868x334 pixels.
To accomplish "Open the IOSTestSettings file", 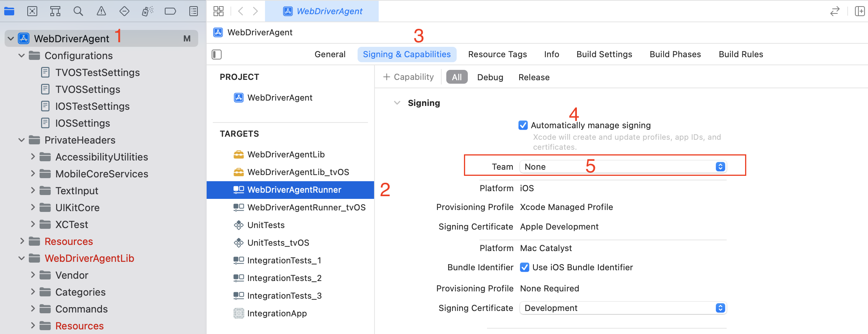I will pos(85,106).
